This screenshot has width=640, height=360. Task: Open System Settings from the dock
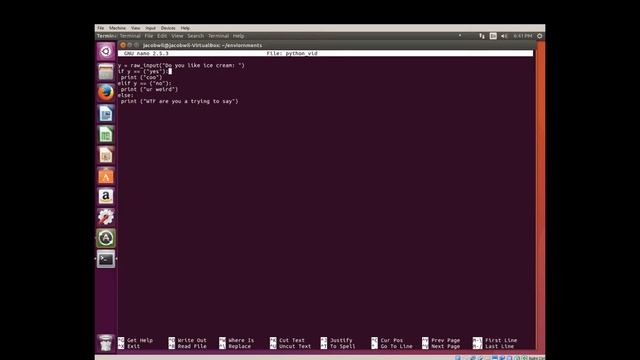[106, 217]
